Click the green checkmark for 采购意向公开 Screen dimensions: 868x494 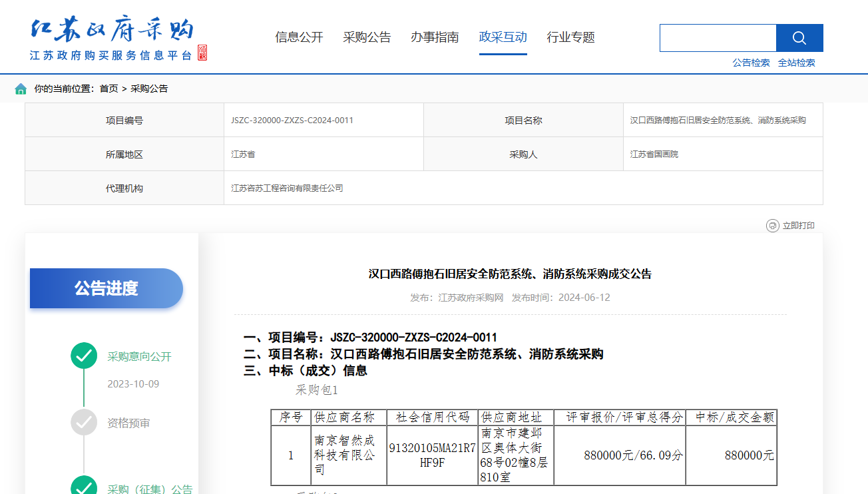84,356
